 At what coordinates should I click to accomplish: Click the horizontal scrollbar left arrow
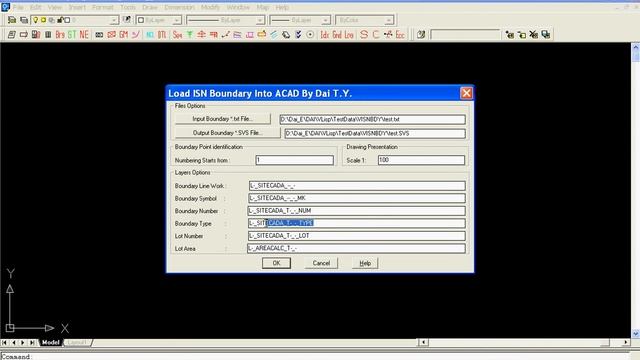(x=423, y=342)
